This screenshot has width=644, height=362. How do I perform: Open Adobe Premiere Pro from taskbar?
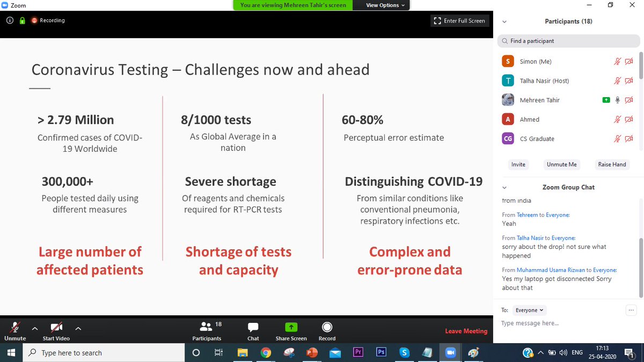(358, 352)
